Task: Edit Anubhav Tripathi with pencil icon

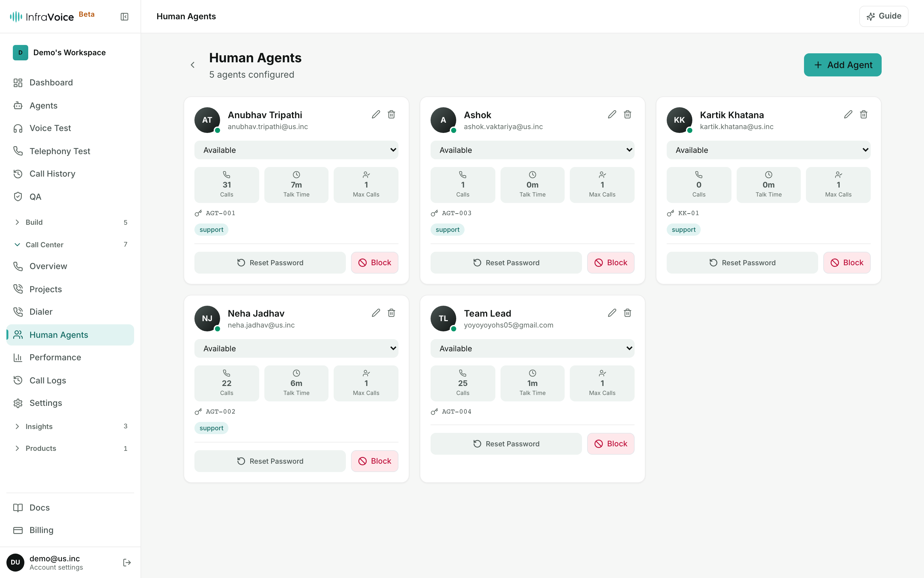Action: [x=376, y=114]
